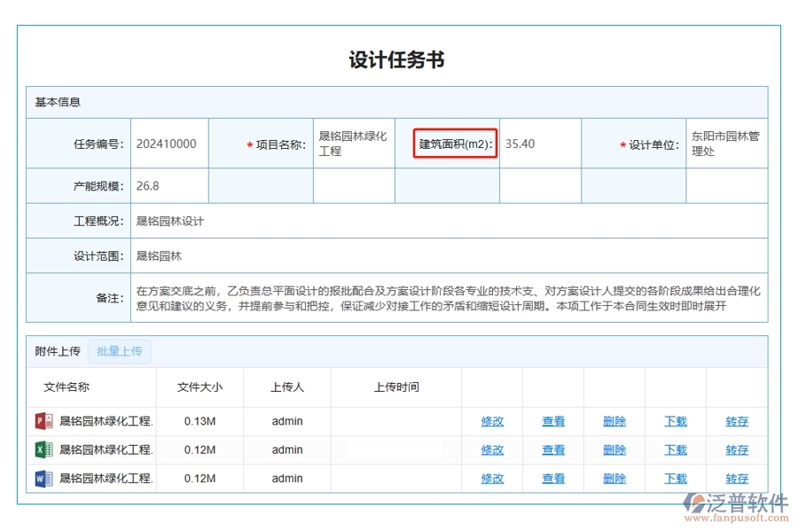Image resolution: width=798 pixels, height=532 pixels.
Task: Download the 0.13M PowerPoint file via 下载
Action: tap(675, 421)
